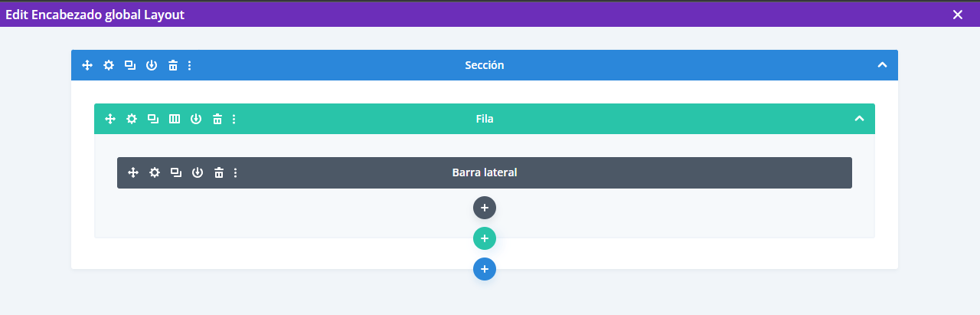Change Fila column structure icon

pos(175,119)
